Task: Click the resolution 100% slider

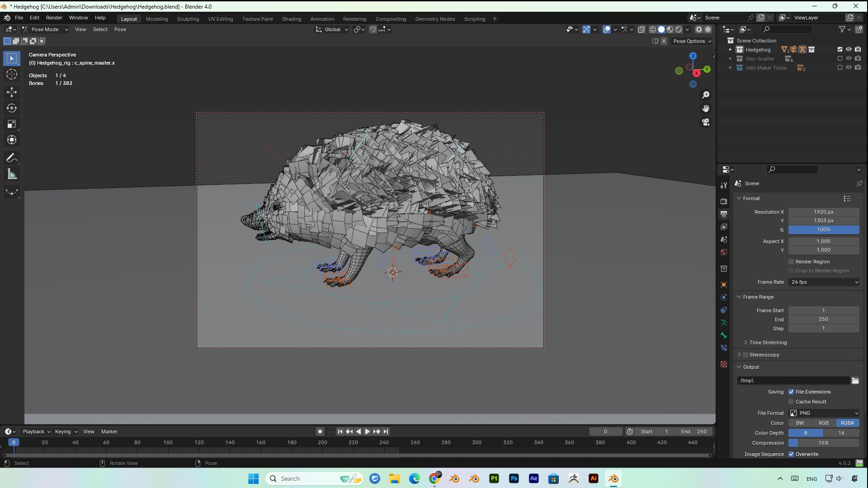Action: [x=824, y=230]
